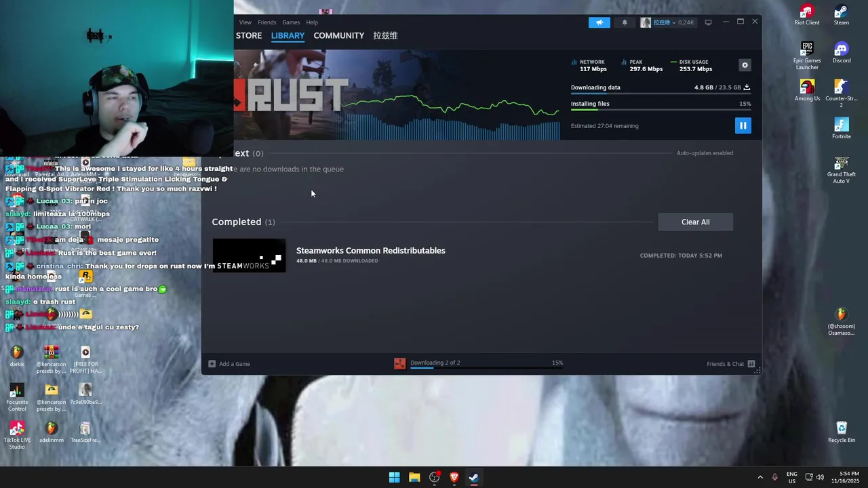Go to the LIBRARY tab
The height and width of the screenshot is (488, 868).
tap(288, 35)
